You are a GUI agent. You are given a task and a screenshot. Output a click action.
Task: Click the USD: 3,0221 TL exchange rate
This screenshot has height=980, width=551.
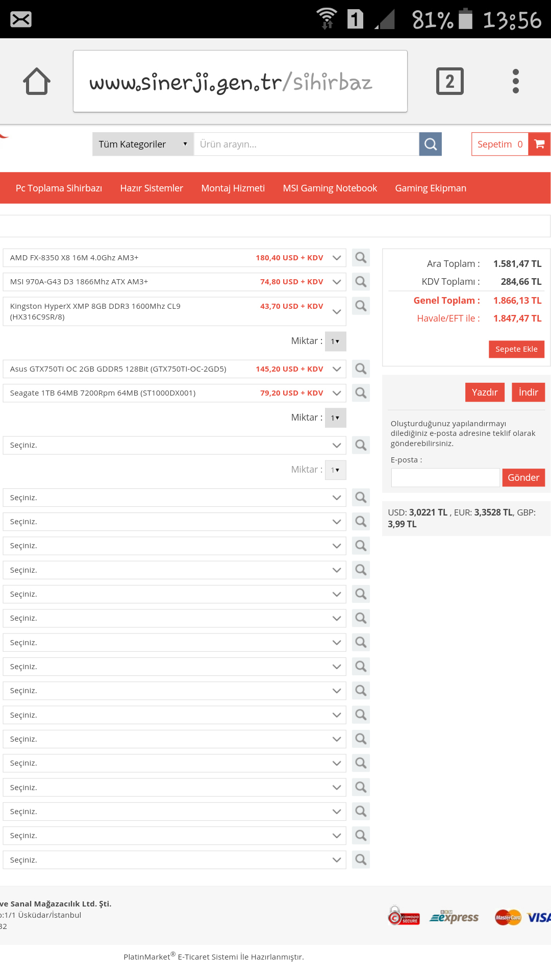[417, 512]
